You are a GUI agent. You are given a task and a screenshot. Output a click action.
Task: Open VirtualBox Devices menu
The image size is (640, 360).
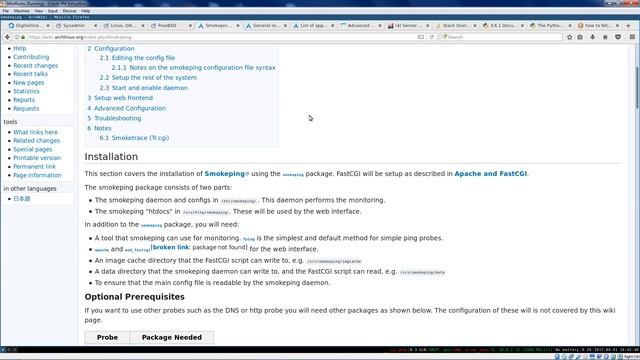pyautogui.click(x=69, y=11)
